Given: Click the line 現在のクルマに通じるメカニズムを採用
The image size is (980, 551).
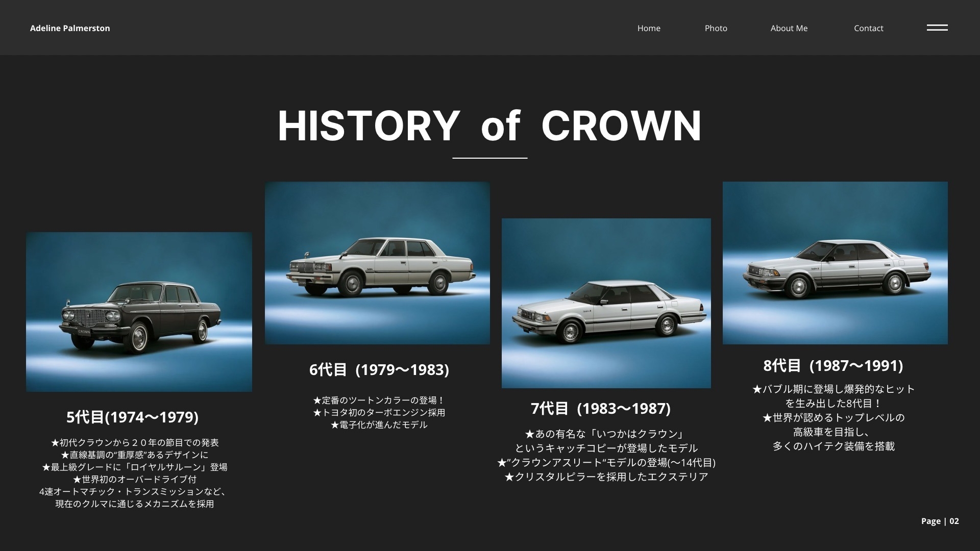Looking at the screenshot, I should pos(135,504).
